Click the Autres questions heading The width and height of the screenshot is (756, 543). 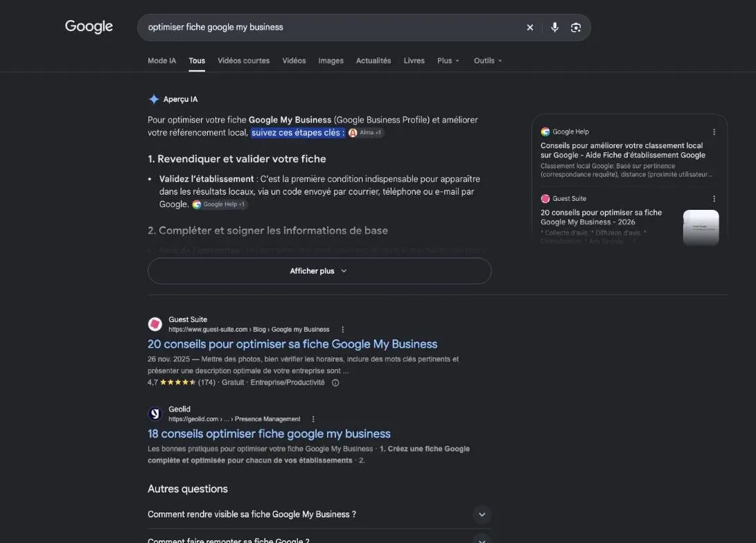click(188, 489)
